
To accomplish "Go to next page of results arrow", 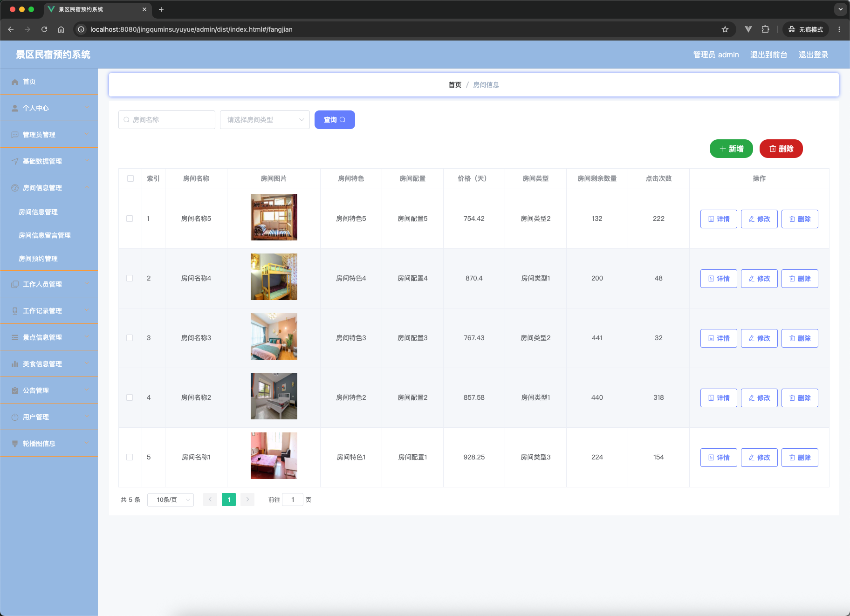I will pyautogui.click(x=247, y=500).
